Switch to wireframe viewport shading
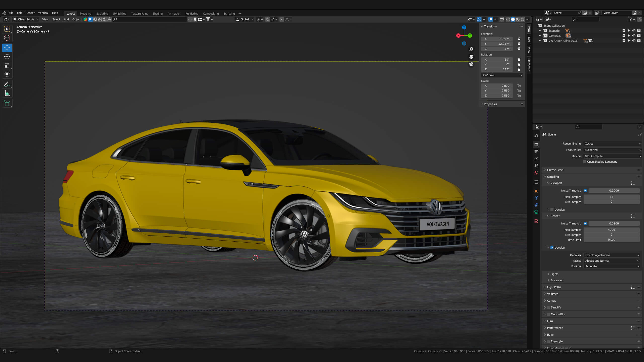 508,19
